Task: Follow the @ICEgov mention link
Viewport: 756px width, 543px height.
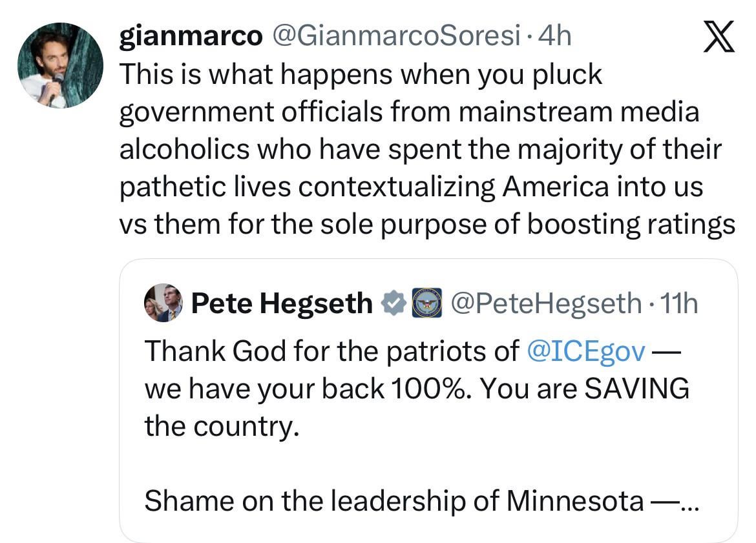Action: tap(586, 351)
